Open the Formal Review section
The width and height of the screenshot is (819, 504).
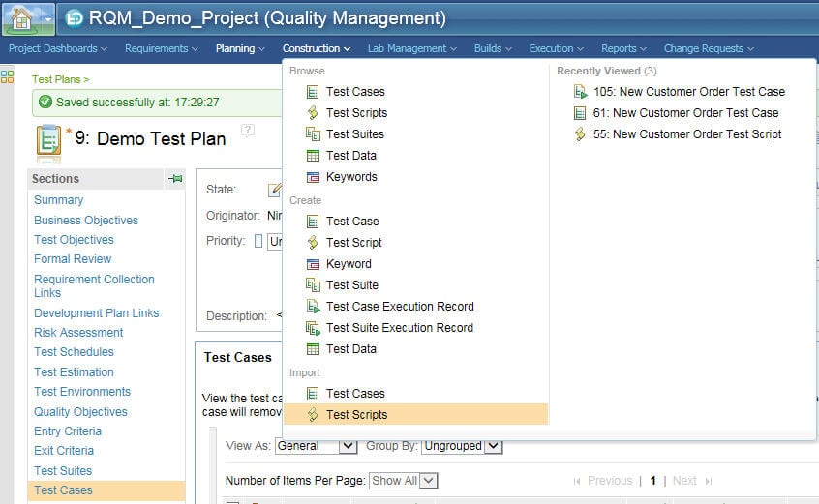pos(73,259)
